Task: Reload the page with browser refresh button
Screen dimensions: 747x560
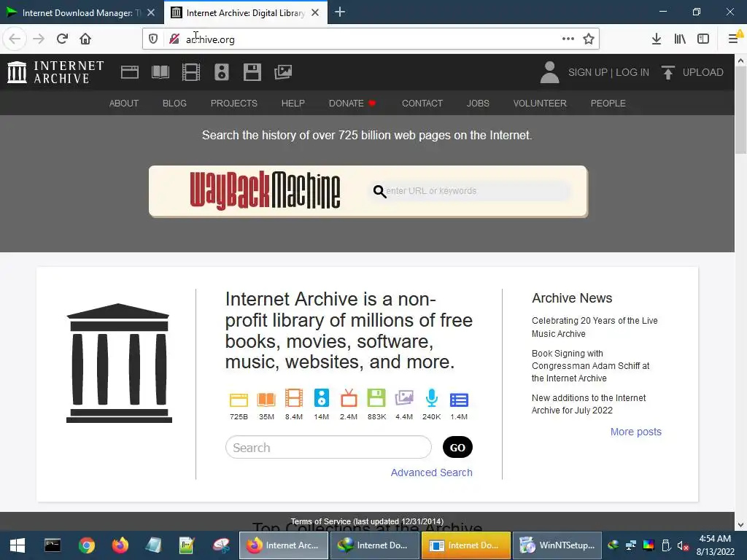Action: click(x=62, y=39)
